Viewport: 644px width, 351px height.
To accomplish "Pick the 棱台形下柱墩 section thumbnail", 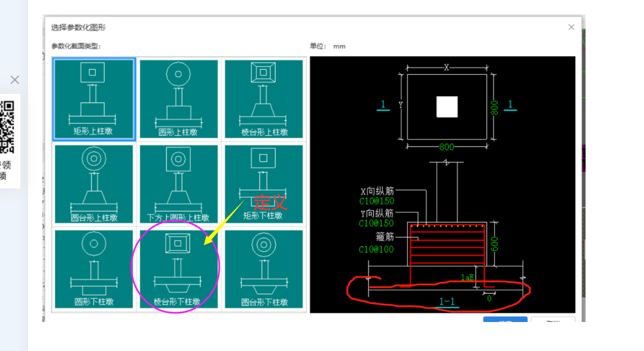I will tap(179, 269).
